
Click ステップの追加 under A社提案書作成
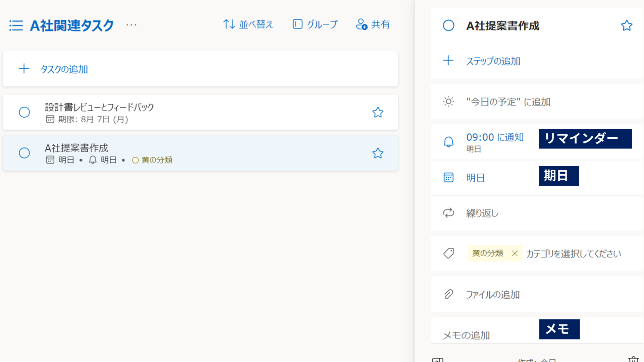click(x=493, y=61)
